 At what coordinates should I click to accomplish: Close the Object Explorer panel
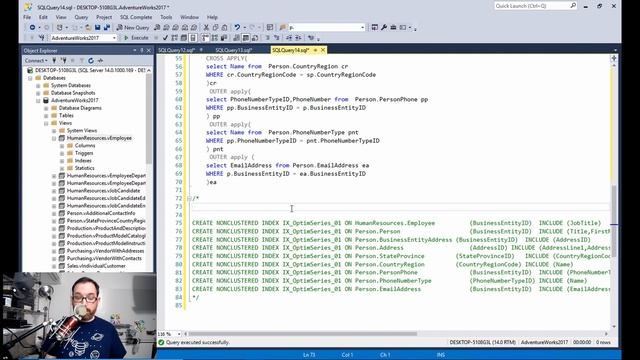tap(149, 50)
